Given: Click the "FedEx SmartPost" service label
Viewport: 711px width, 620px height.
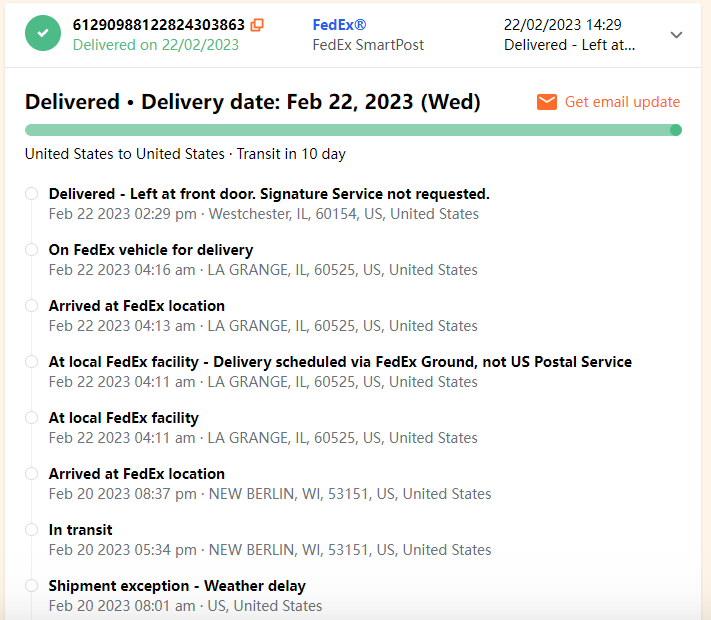Looking at the screenshot, I should pos(368,45).
